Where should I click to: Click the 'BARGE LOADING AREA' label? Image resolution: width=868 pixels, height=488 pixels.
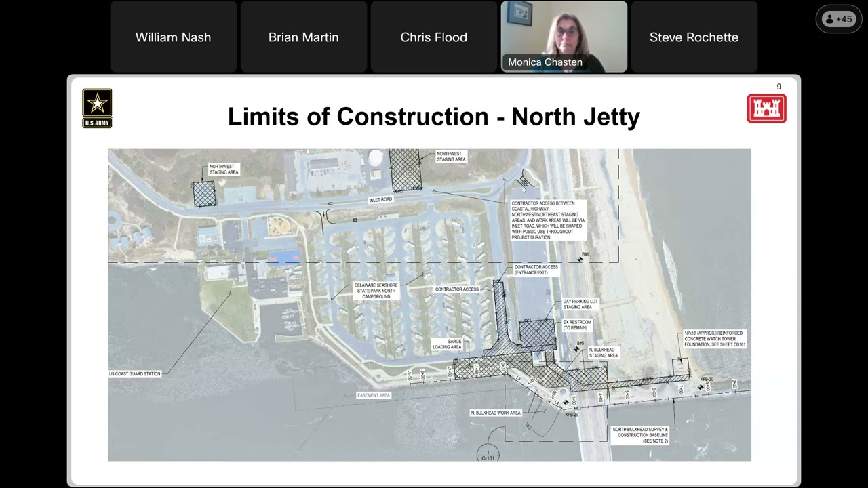pos(448,344)
